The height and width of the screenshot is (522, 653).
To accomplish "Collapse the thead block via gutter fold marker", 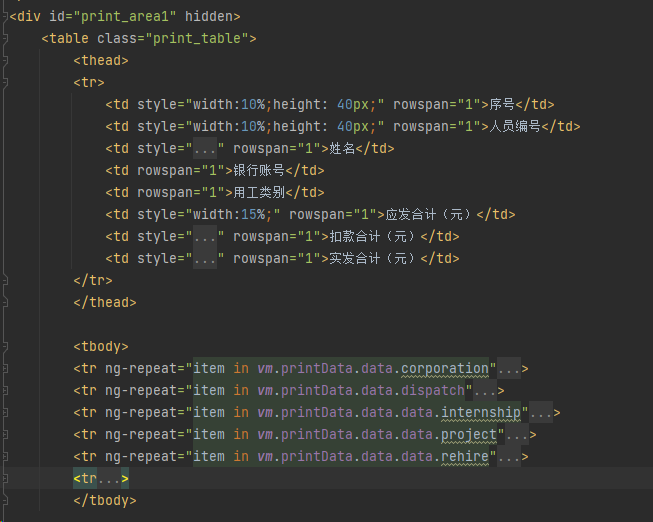I will click(x=5, y=61).
